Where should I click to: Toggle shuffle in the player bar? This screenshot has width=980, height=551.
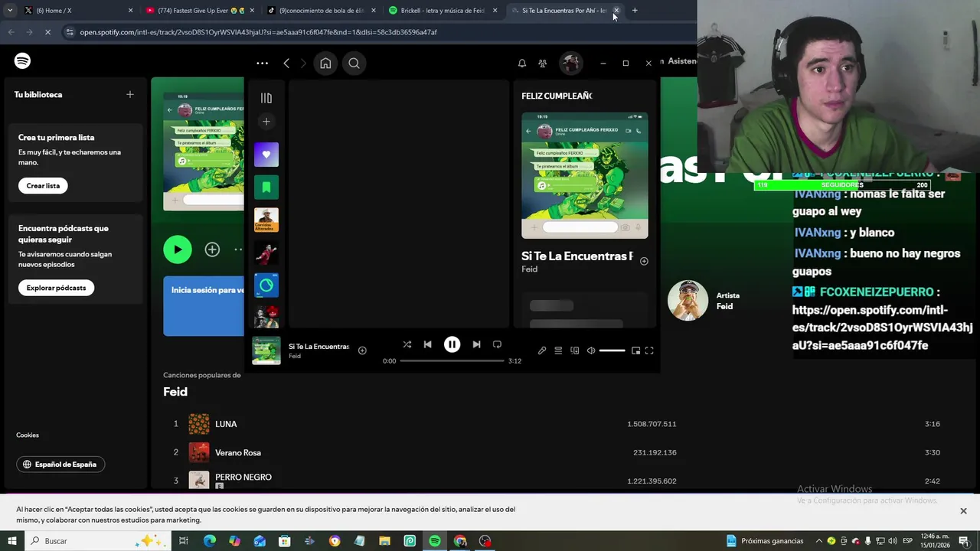[407, 344]
